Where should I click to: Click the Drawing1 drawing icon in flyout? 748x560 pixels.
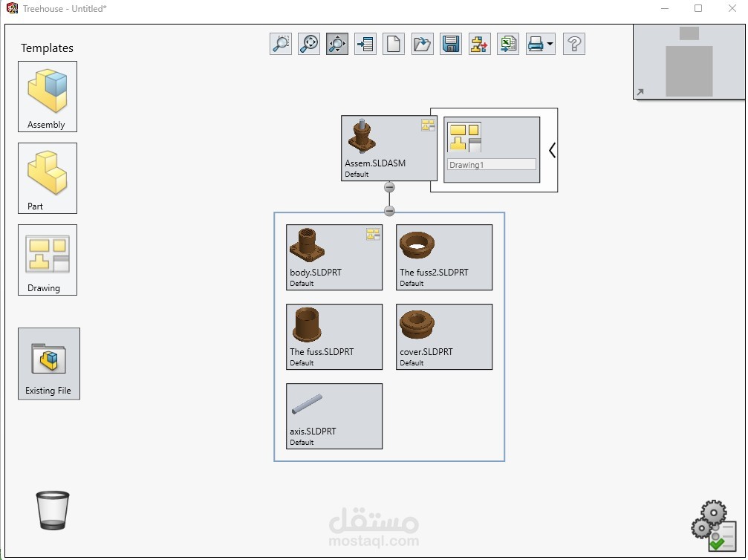465,137
